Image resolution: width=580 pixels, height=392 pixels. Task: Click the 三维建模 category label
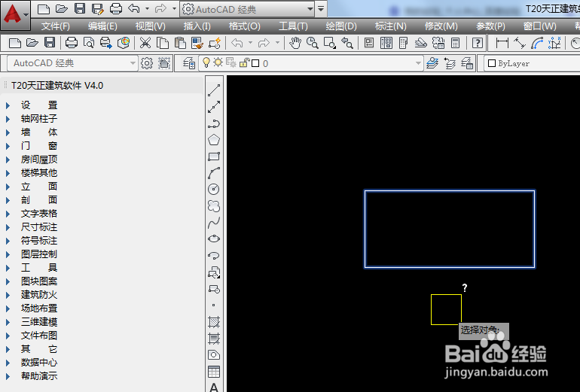[39, 322]
